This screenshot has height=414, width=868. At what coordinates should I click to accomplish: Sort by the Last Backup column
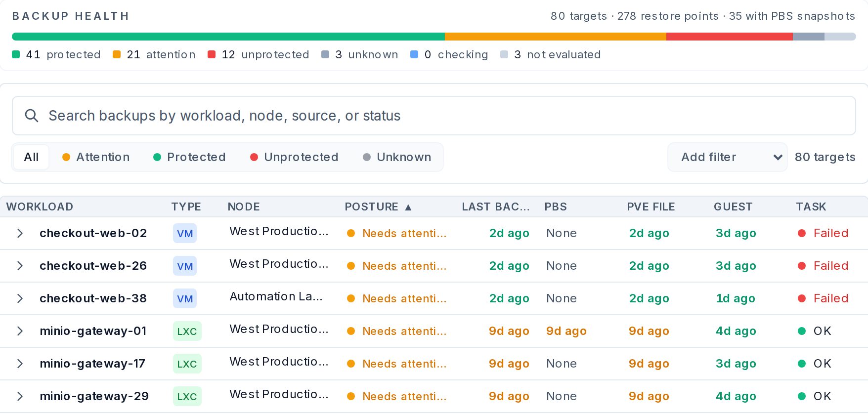[x=496, y=207]
